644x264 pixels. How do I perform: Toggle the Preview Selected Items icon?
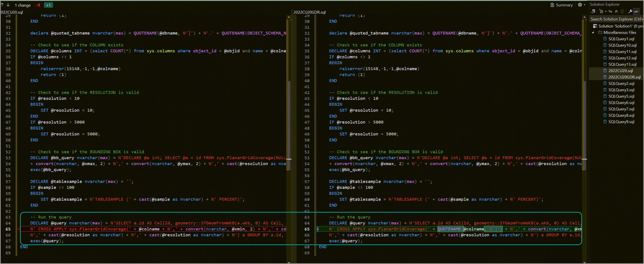pyautogui.click(x=637, y=11)
